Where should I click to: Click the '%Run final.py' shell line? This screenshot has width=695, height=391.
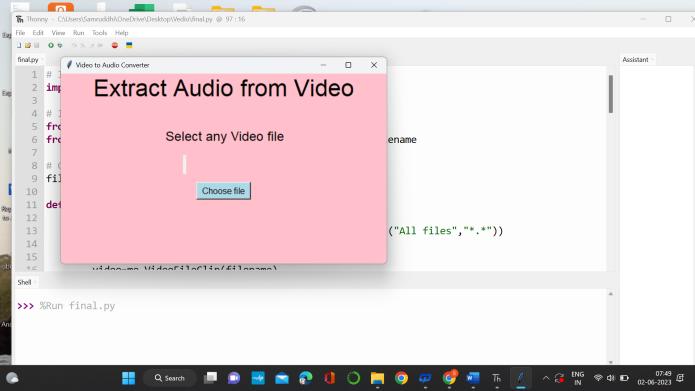point(78,306)
